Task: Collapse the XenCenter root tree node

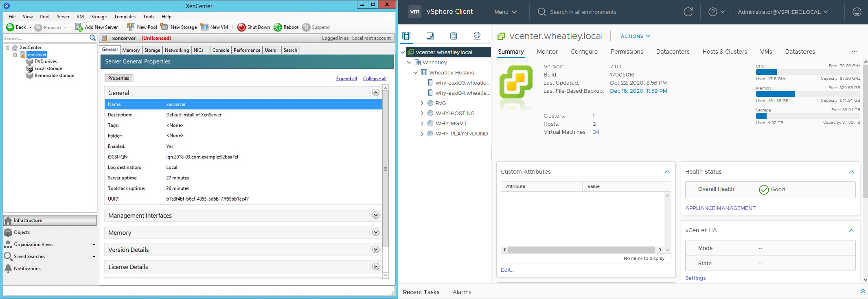Action: [7, 48]
